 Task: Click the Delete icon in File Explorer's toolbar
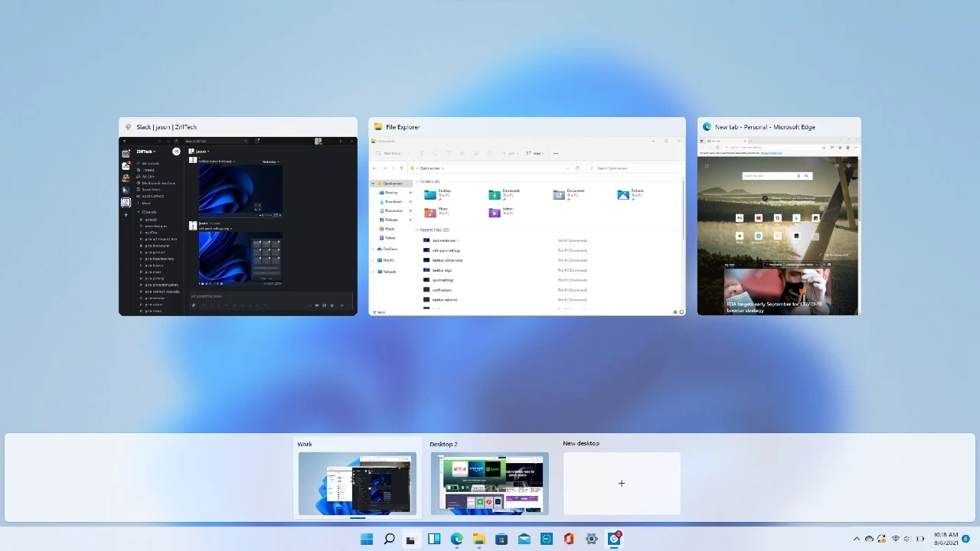(x=490, y=153)
